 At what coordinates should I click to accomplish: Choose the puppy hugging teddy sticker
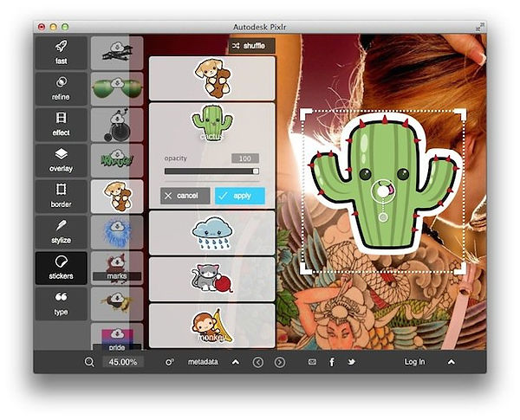tap(212, 78)
